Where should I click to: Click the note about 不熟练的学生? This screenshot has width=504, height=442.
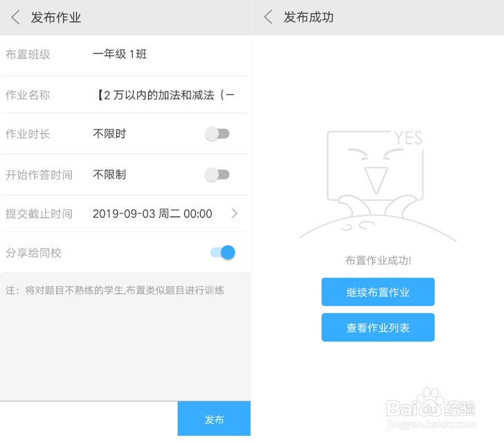115,290
